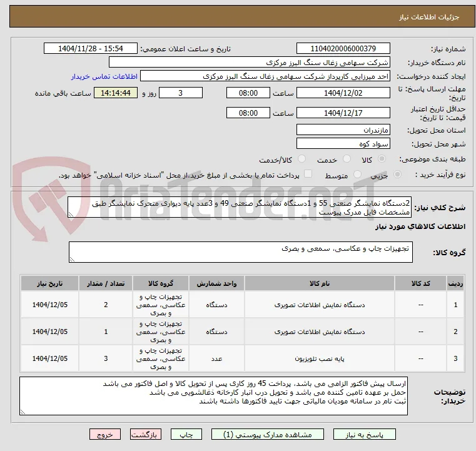Click the remaining time 14:14:44 field
This screenshot has height=451, width=476.
(115, 93)
